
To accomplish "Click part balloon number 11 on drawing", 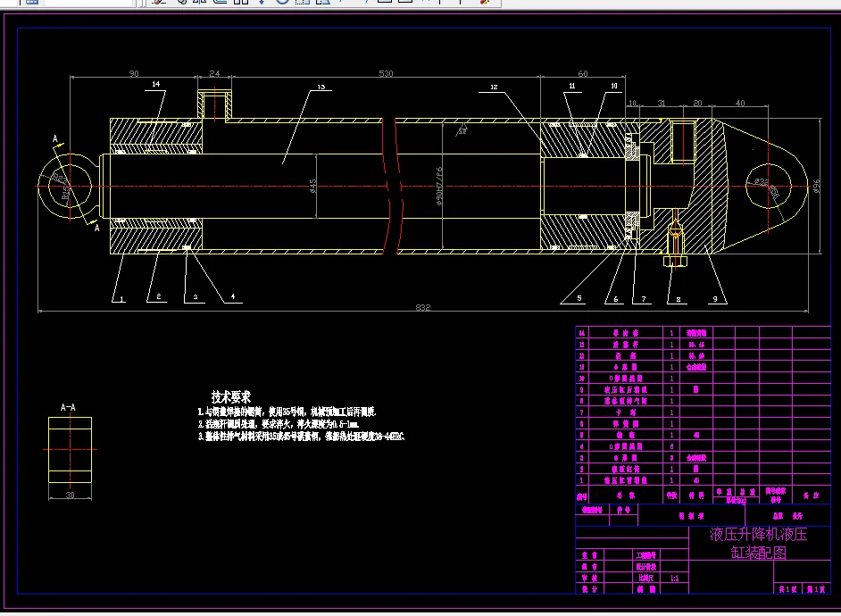I will 572,86.
